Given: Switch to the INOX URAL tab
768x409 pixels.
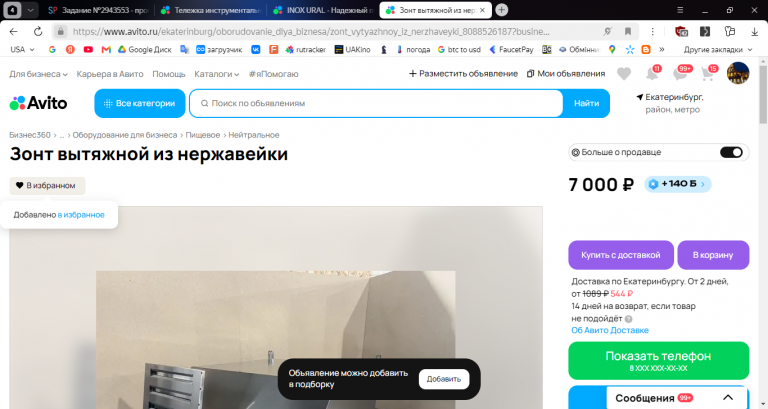Looking at the screenshot, I should tap(323, 10).
